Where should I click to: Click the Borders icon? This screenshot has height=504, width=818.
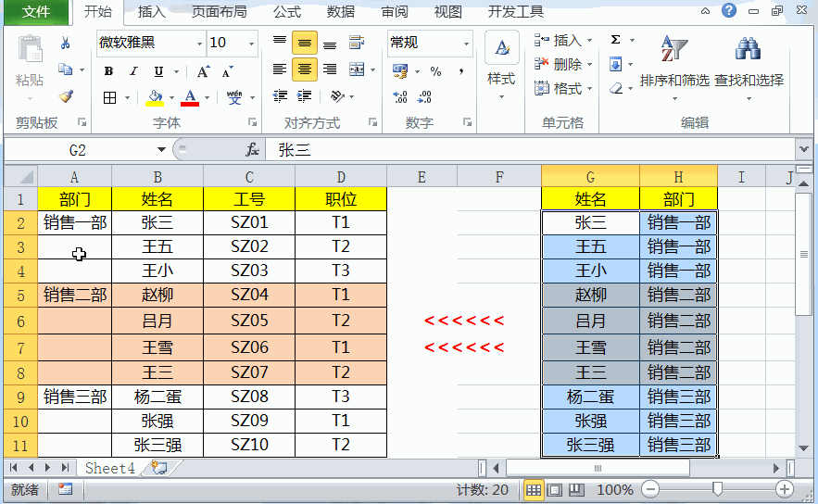coord(109,97)
